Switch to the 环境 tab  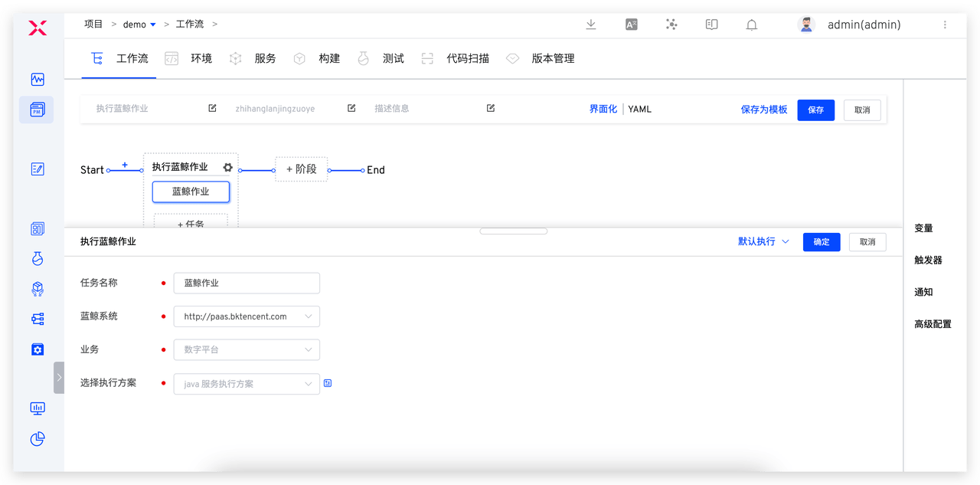188,58
